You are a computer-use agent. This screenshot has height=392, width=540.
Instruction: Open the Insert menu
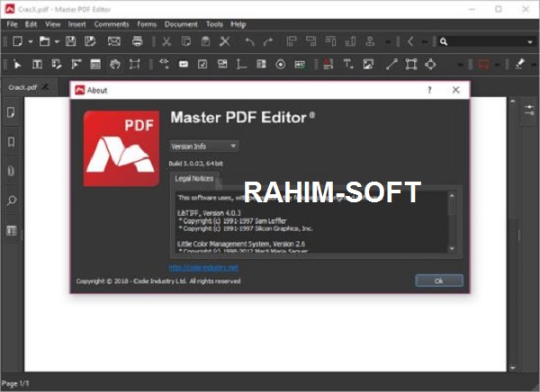coord(76,24)
